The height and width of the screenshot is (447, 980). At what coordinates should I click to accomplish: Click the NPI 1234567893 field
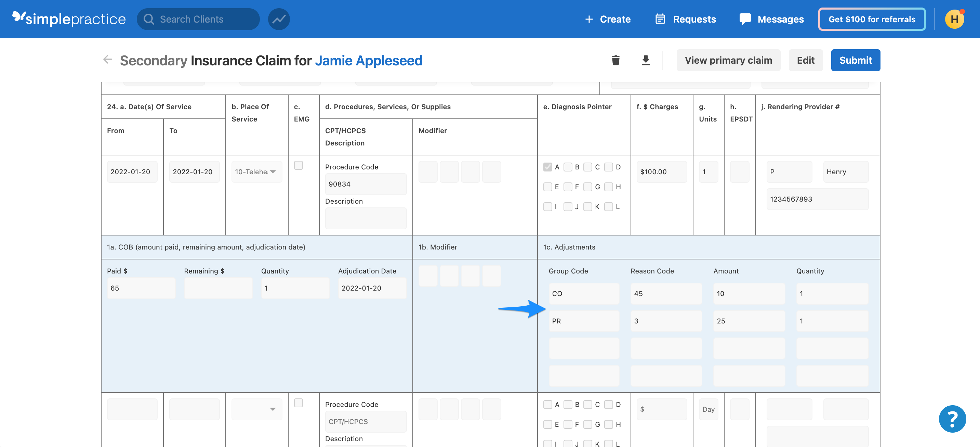click(817, 199)
